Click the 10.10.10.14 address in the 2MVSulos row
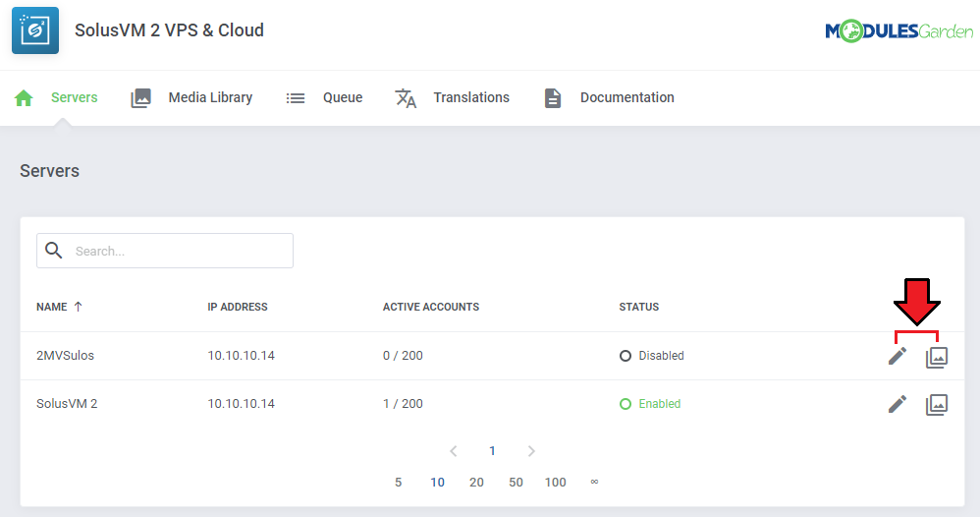980x517 pixels. point(242,356)
